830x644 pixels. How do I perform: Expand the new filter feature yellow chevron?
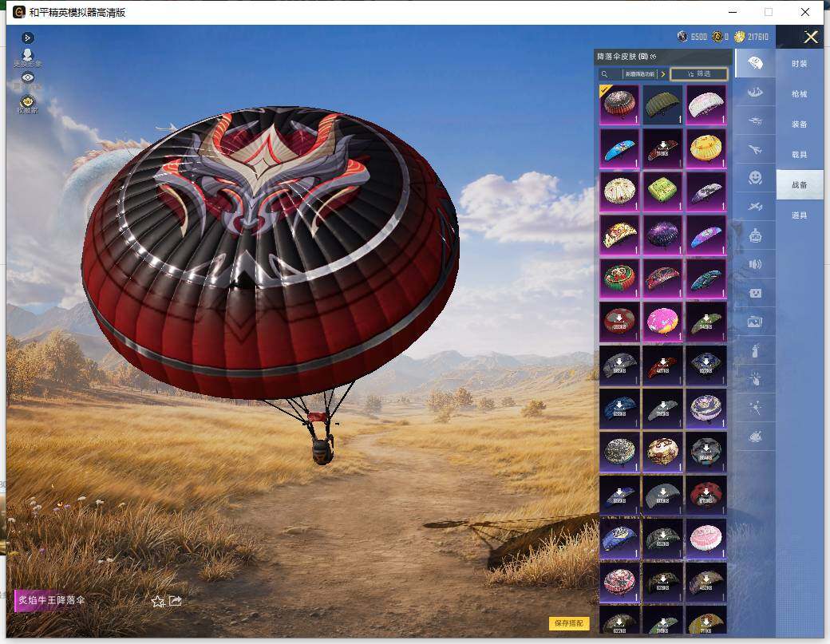[x=662, y=74]
